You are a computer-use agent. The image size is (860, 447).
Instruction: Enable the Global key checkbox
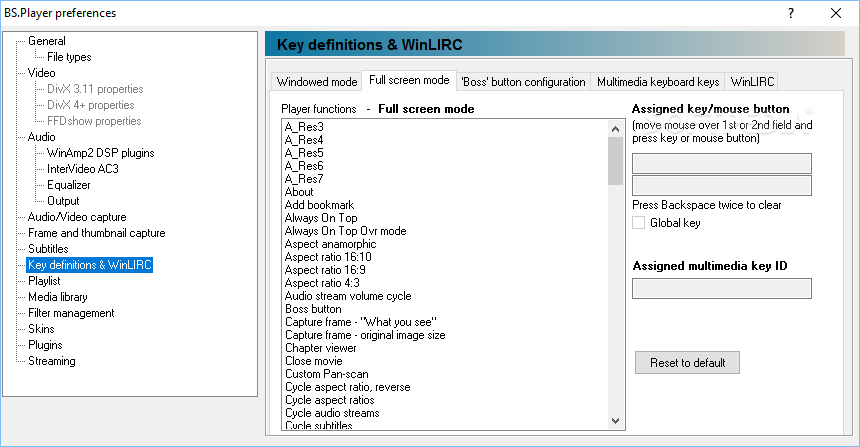point(638,223)
